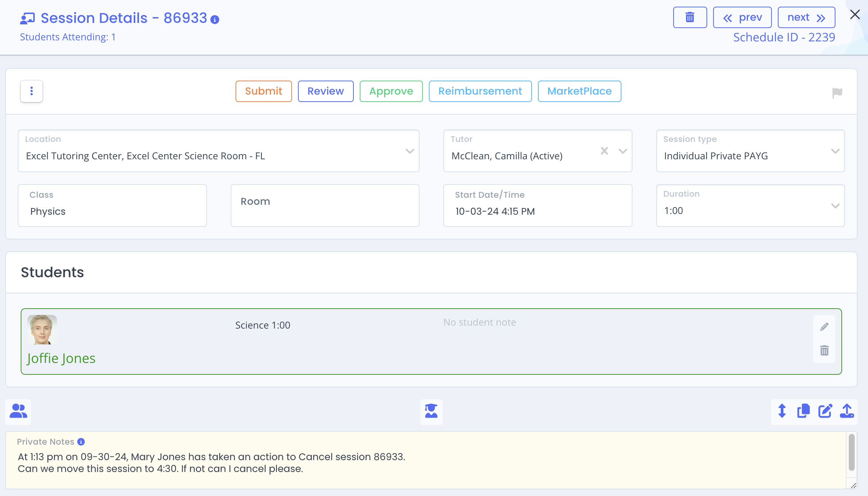Click the Approve button
The image size is (868, 496).
(x=391, y=91)
